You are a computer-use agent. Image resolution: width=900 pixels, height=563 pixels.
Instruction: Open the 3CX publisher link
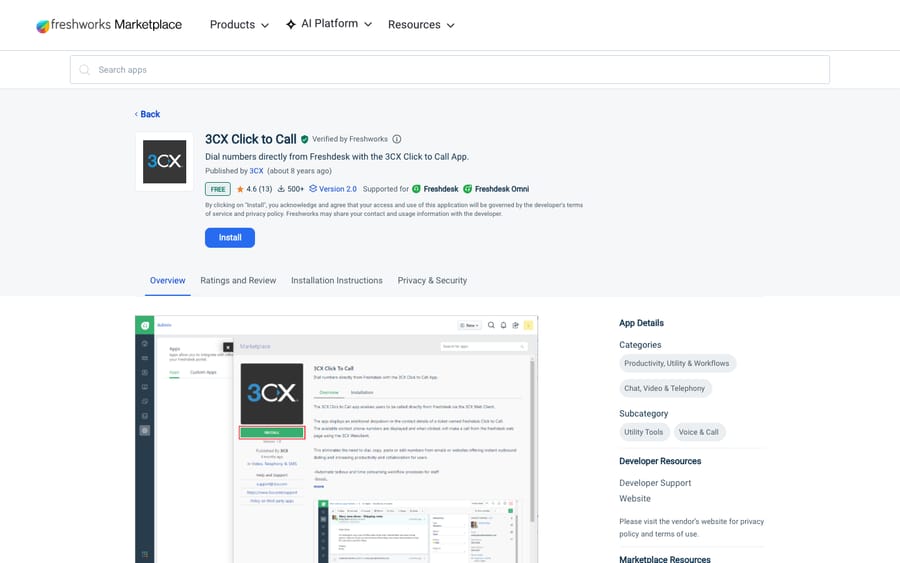[256, 171]
